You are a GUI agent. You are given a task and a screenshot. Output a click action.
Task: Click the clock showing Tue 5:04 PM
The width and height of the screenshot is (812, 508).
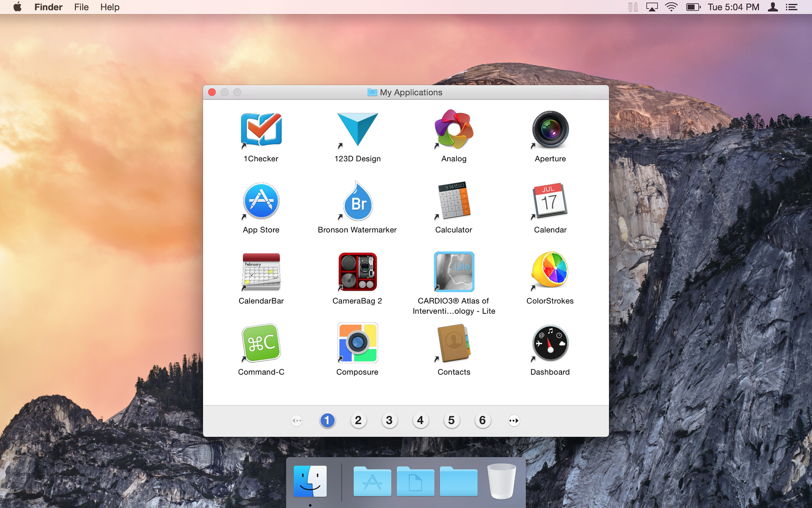point(734,7)
